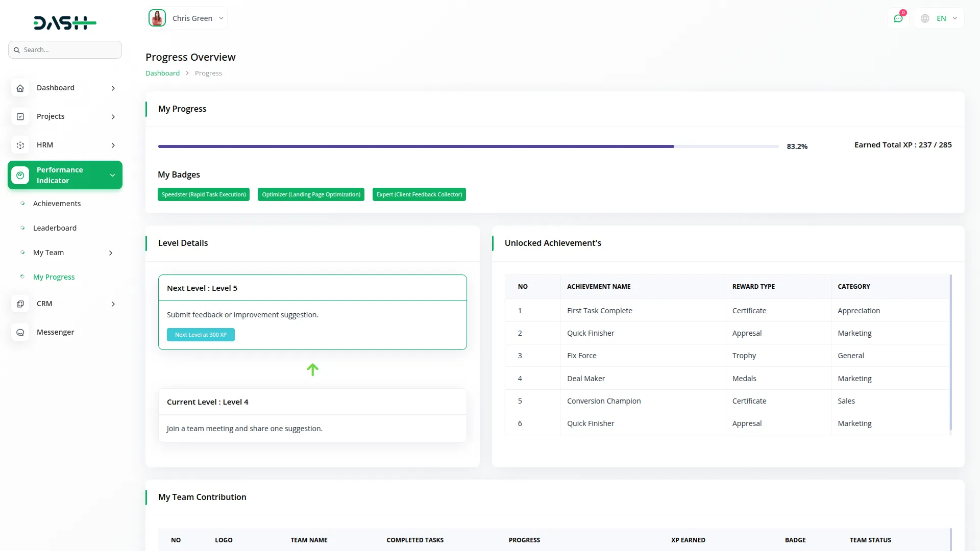Open the Leaderboard menu item
Viewport: 980px width, 551px height.
pyautogui.click(x=55, y=228)
